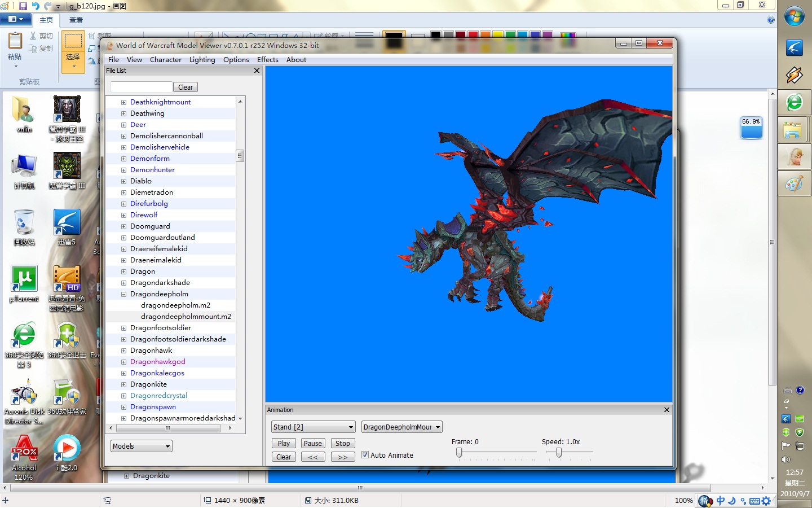Expand the Diablo tree node

(x=123, y=181)
